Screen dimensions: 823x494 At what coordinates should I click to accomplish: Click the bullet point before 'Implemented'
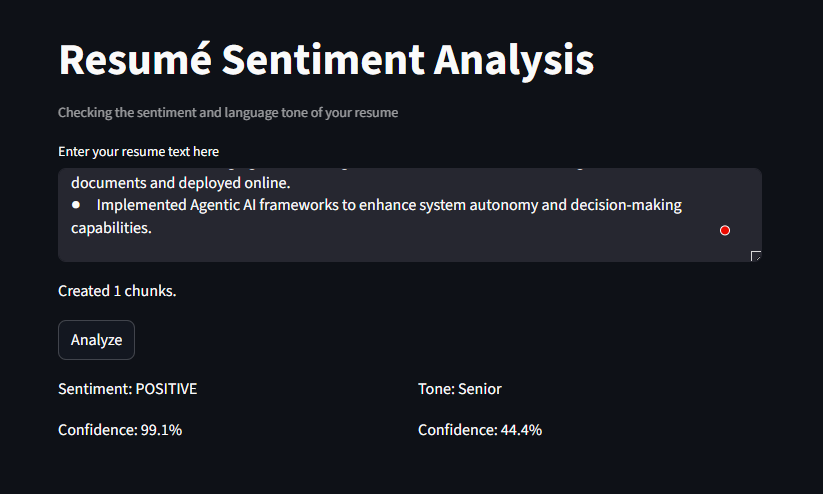point(76,205)
